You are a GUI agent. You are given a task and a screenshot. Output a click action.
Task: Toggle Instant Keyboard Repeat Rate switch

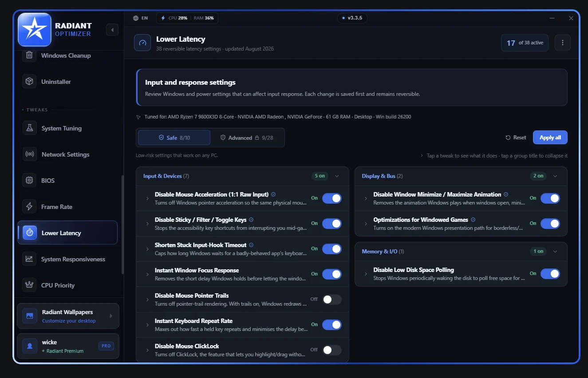click(x=332, y=325)
